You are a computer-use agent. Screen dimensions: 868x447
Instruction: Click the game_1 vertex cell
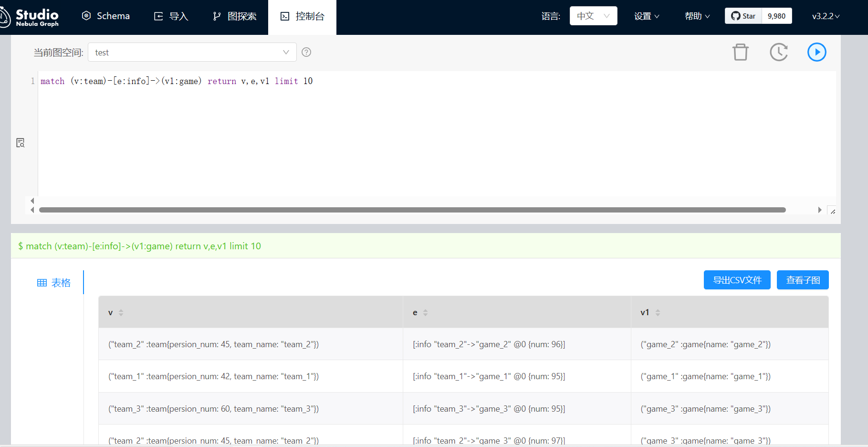click(x=730, y=376)
